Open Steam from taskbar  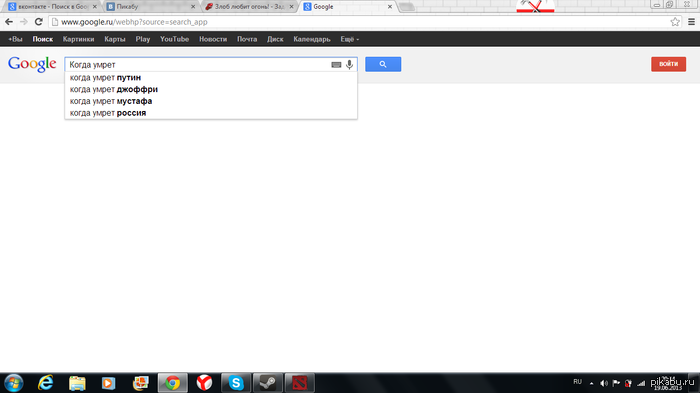268,383
